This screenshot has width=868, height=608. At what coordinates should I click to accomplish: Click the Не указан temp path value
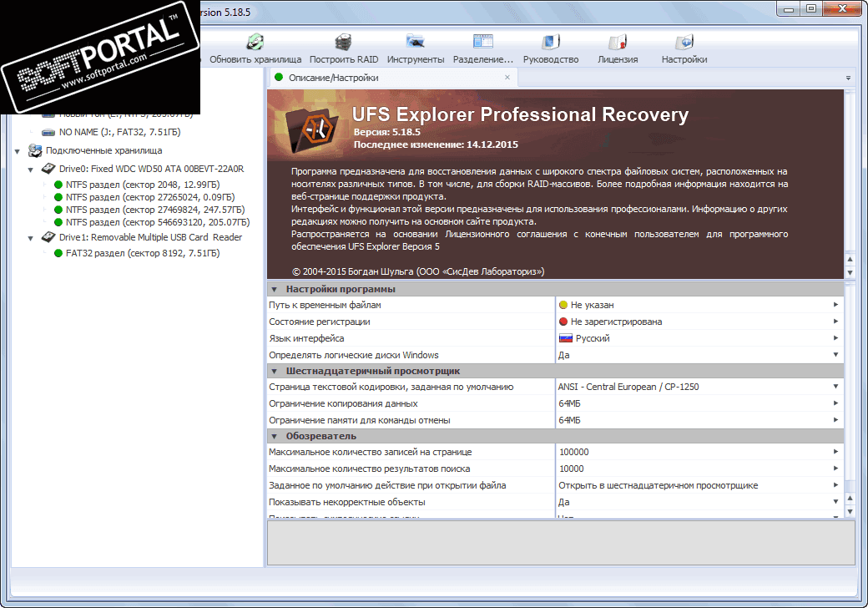tap(592, 305)
